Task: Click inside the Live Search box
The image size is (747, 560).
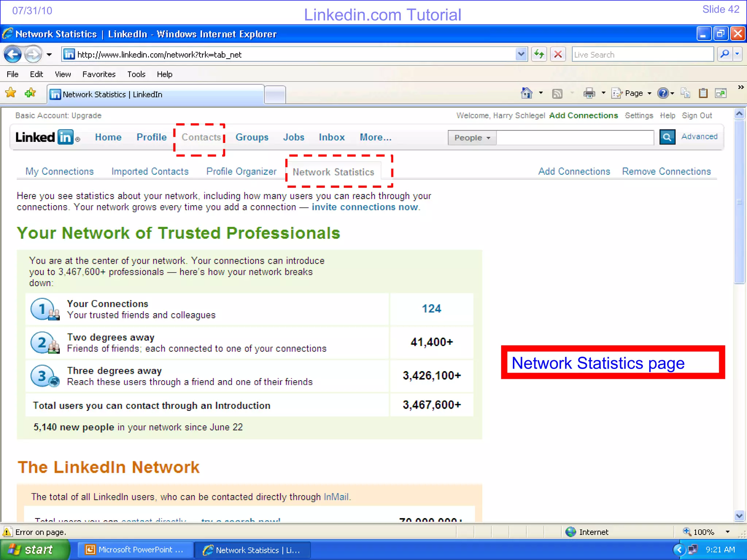Action: 642,55
